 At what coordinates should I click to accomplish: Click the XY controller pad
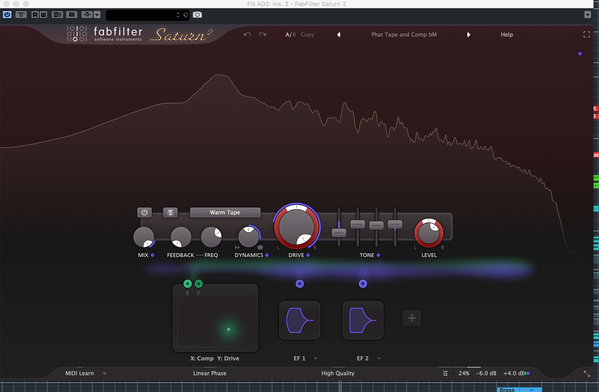215,317
